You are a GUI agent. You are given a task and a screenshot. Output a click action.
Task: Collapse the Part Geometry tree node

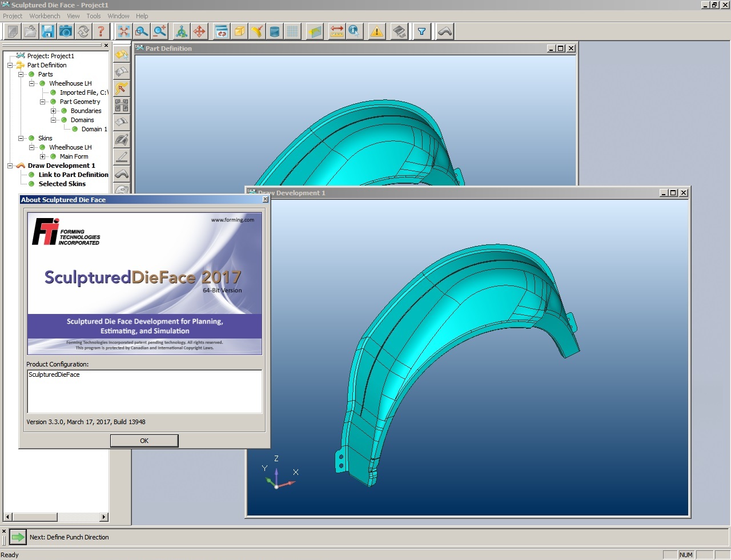43,102
